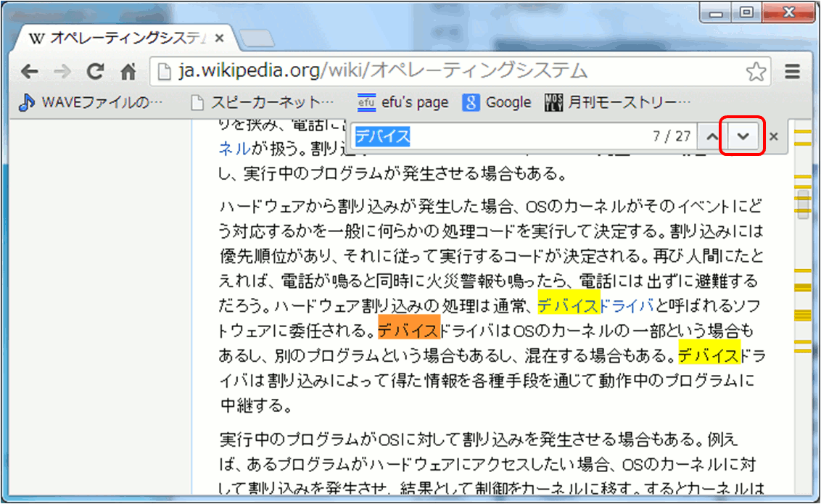The width and height of the screenshot is (821, 504).
Task: Close the オペレーティングシステム tab
Action: point(220,38)
